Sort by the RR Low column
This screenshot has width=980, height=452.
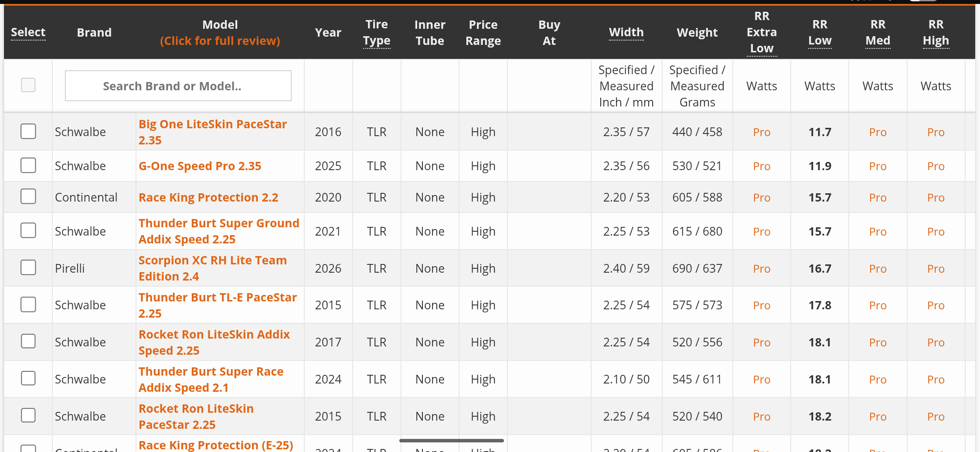click(820, 33)
